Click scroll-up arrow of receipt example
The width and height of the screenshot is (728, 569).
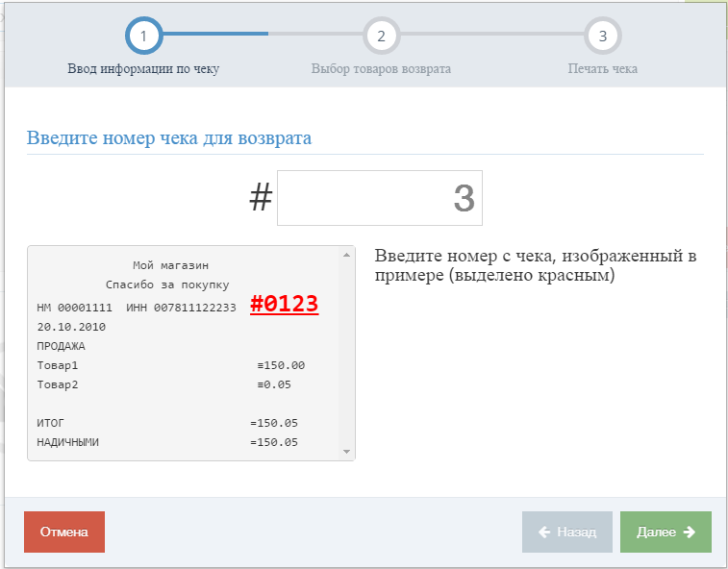point(346,255)
